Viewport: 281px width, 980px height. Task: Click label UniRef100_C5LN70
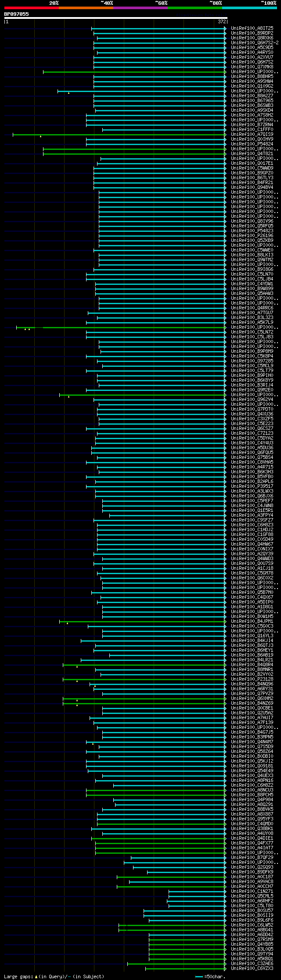point(252,274)
